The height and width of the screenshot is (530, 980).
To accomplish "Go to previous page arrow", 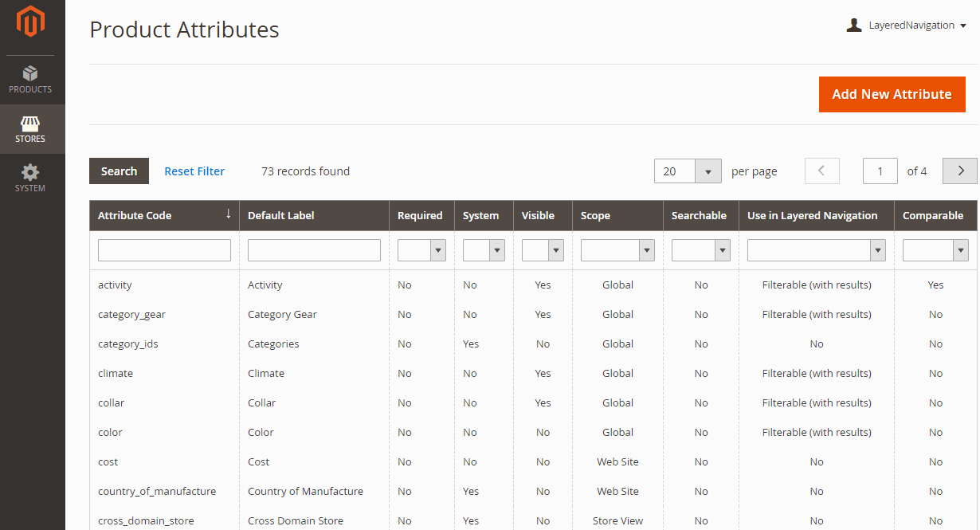I will [x=822, y=171].
